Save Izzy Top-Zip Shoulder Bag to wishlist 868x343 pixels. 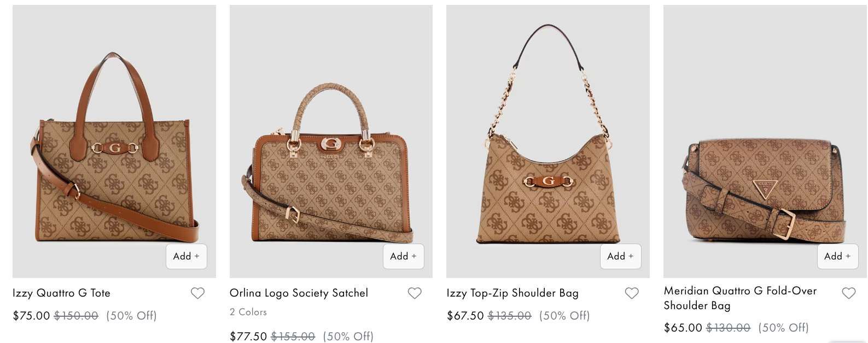tap(632, 293)
